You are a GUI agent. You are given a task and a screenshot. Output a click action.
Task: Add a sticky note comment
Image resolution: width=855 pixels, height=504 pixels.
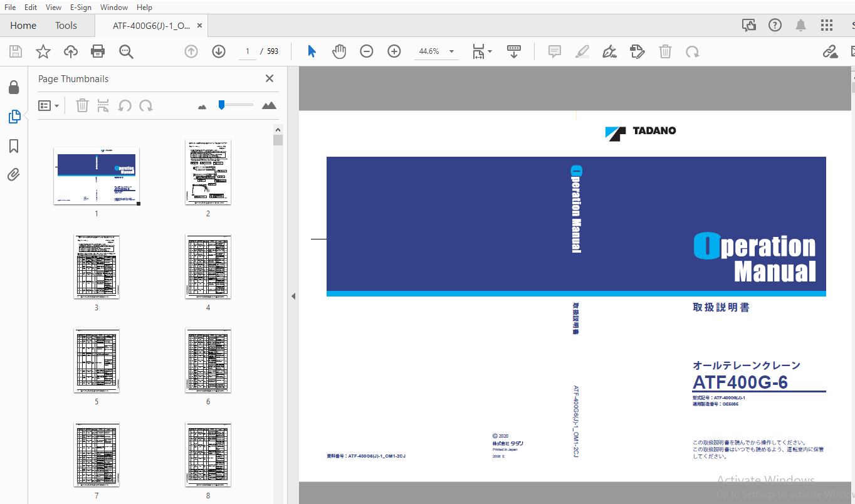pyautogui.click(x=555, y=51)
